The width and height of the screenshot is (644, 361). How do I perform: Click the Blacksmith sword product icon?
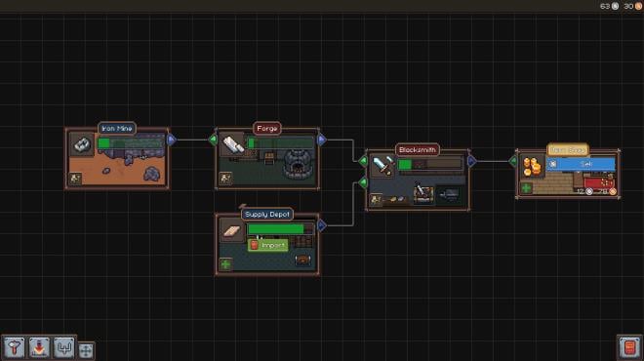tap(382, 166)
